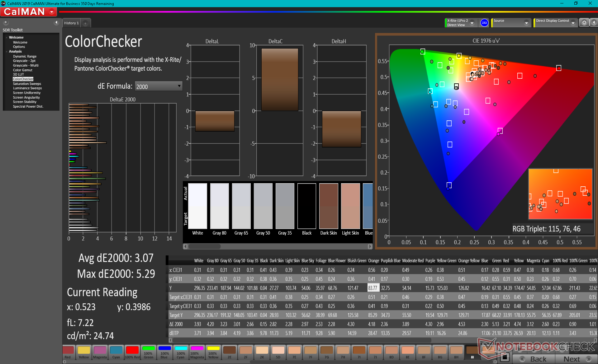This screenshot has height=364, width=598.
Task: Select the 100% Red color swatch
Action: (x=132, y=352)
